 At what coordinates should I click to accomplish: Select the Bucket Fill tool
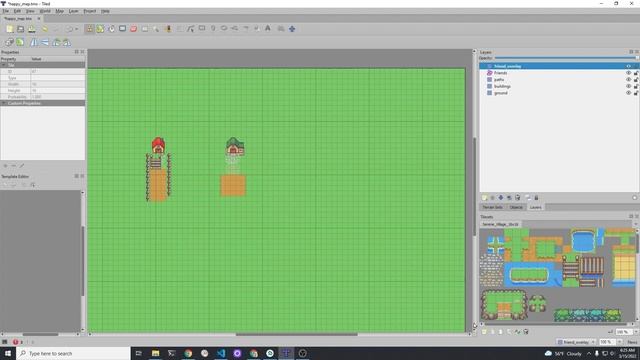coord(111,29)
